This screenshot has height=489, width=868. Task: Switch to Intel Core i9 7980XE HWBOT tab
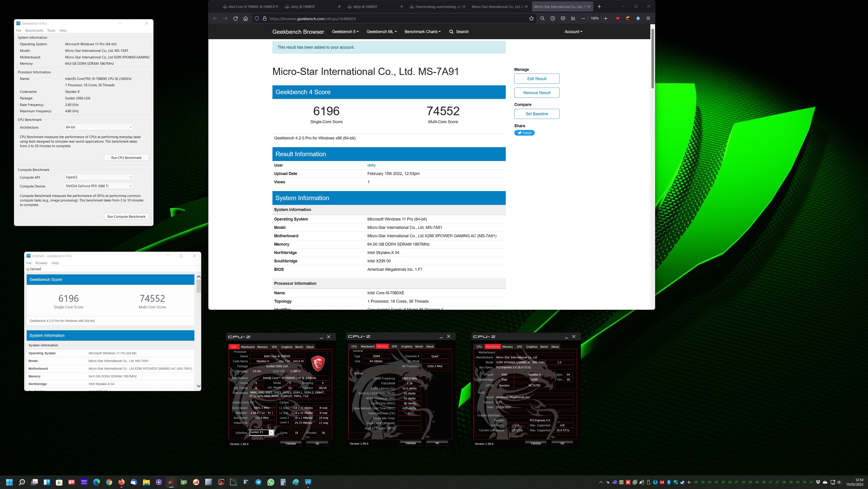tap(250, 6)
